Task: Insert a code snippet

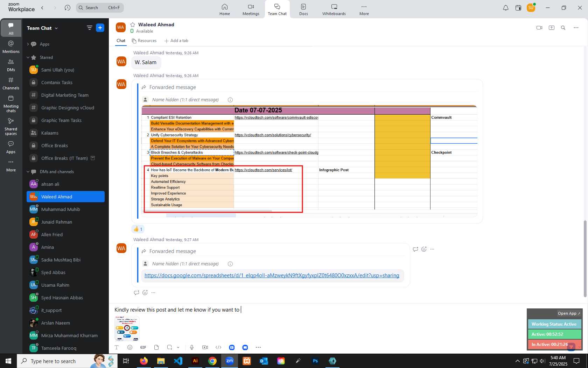Action: [218, 347]
